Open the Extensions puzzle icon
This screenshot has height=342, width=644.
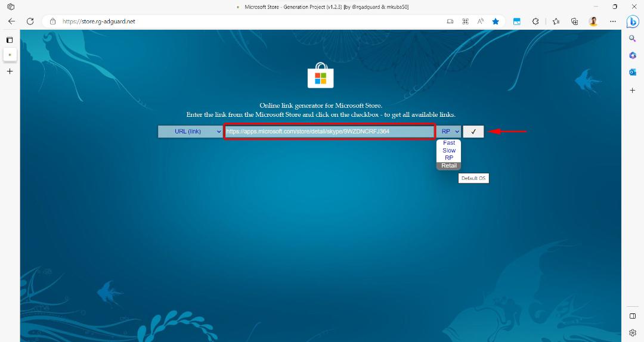(x=535, y=21)
